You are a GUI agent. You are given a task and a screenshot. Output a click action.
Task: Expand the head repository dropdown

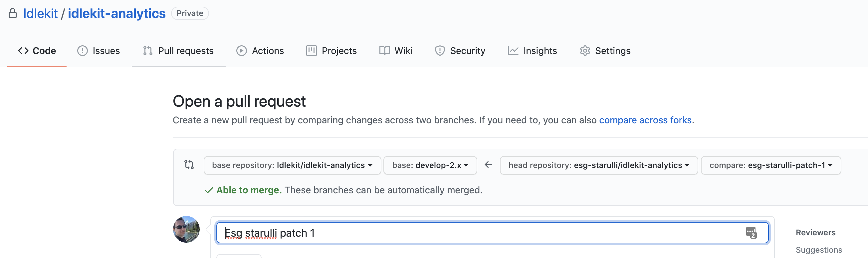click(x=599, y=165)
